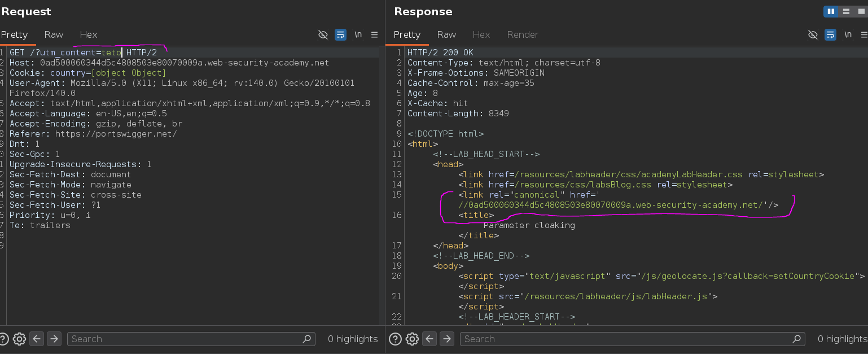This screenshot has width=868, height=354.
Task: Click magnifier icon in Request search box
Action: pyautogui.click(x=307, y=339)
